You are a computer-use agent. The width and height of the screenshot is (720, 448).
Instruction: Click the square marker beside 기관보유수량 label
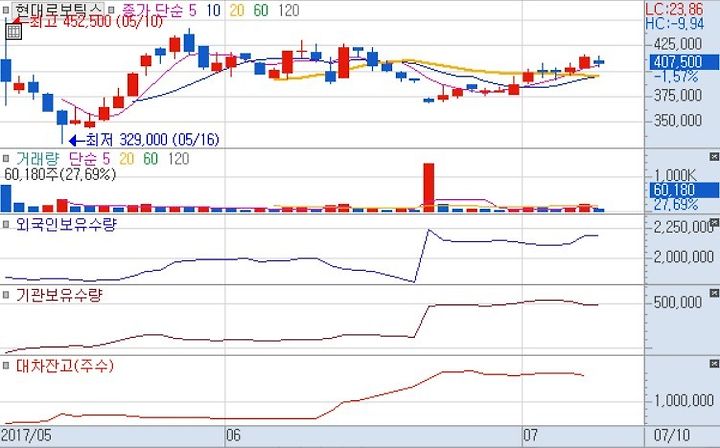click(6, 295)
